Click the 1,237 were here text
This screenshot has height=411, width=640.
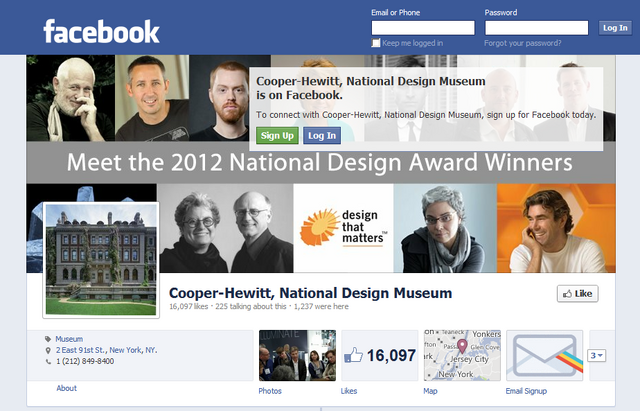click(321, 307)
